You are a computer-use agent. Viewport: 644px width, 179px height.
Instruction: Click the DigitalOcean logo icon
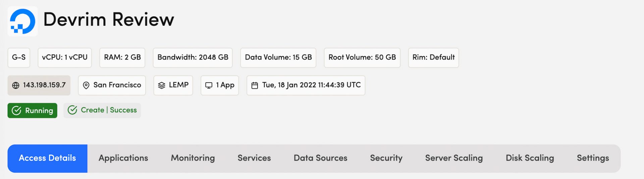pos(22,21)
